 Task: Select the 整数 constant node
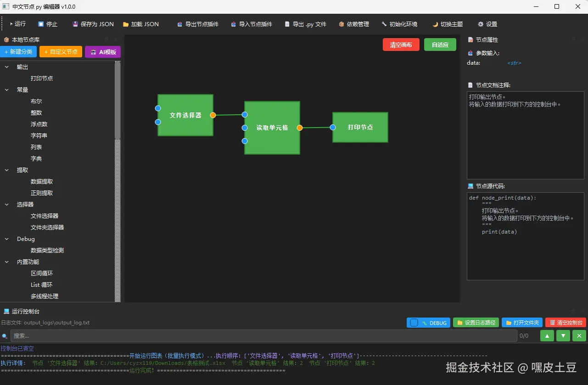pos(36,113)
